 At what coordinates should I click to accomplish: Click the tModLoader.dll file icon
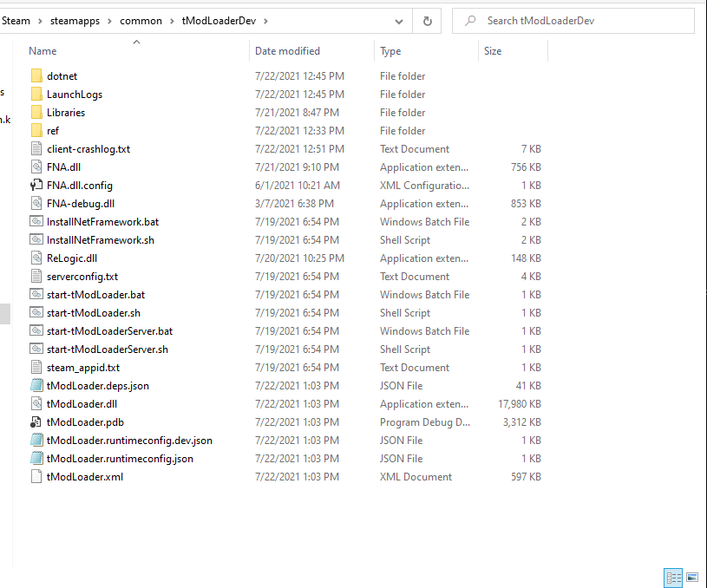36,403
